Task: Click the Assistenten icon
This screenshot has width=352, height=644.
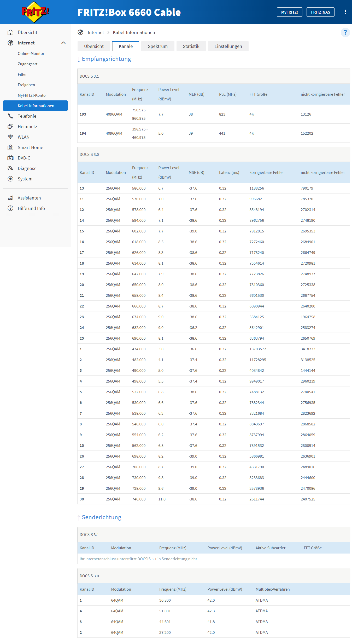Action: pyautogui.click(x=10, y=198)
